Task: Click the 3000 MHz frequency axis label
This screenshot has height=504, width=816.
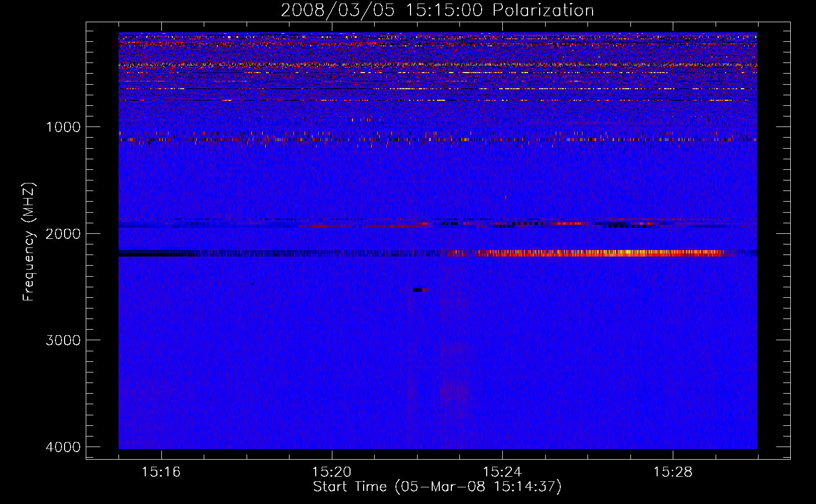Action: (63, 340)
